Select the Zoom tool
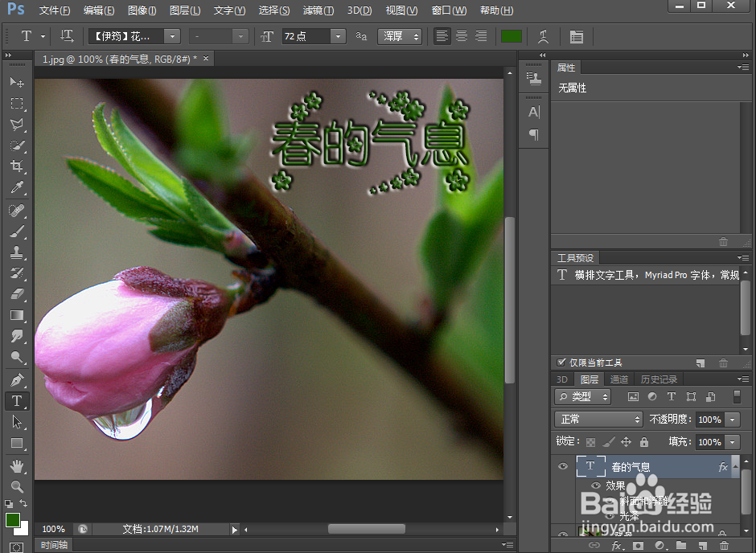 click(x=17, y=486)
